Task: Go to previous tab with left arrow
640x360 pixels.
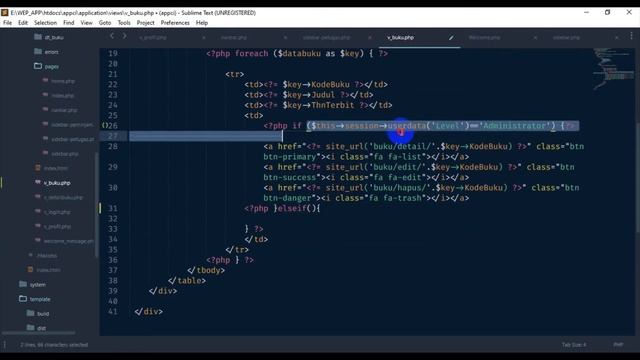Action: [x=112, y=36]
